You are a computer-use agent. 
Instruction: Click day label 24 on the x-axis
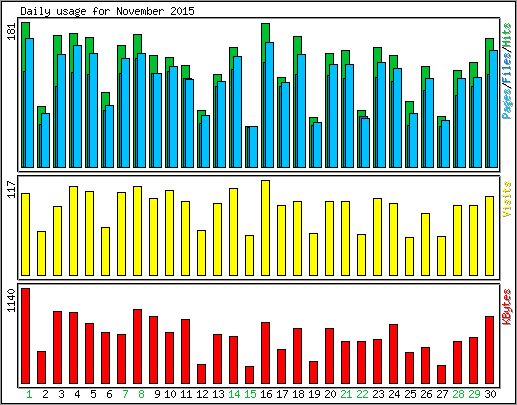(394, 394)
